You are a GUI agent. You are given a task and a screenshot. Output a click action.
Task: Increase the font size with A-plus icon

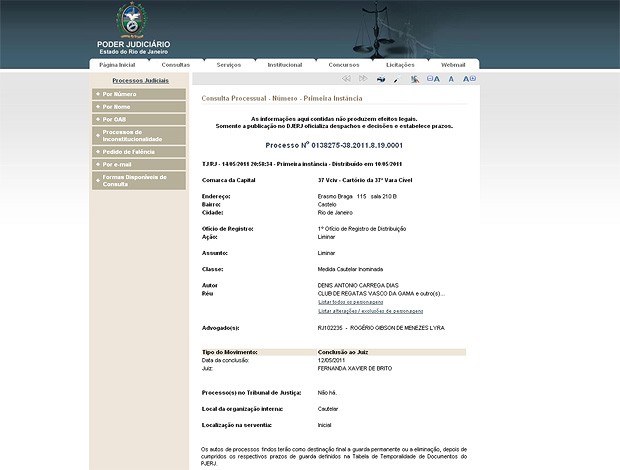469,78
